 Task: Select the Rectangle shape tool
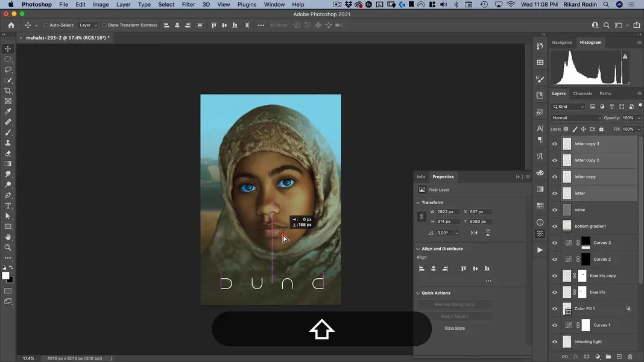pyautogui.click(x=8, y=226)
